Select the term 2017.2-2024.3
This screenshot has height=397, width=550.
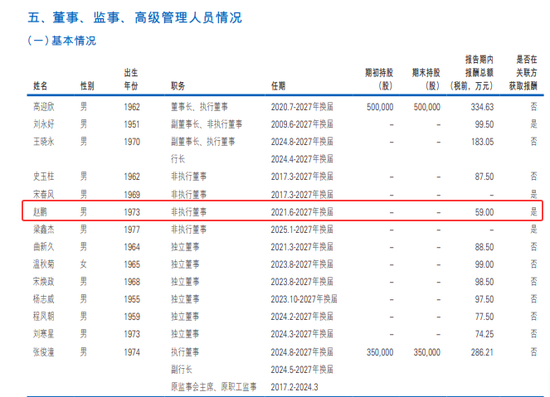pos(295,387)
